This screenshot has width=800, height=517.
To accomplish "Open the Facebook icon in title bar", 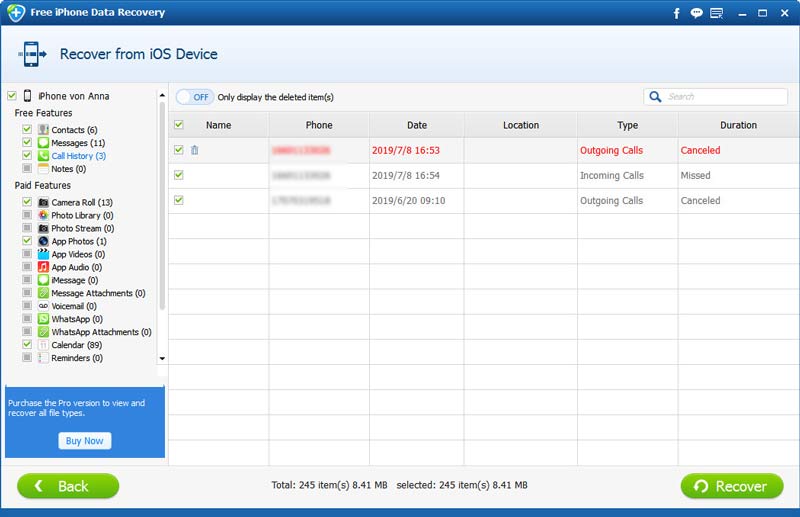I will pos(677,14).
